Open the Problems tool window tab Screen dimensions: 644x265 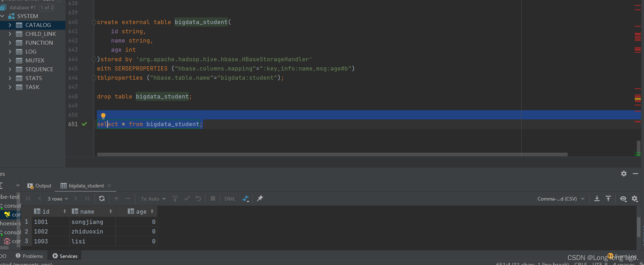[x=29, y=256]
